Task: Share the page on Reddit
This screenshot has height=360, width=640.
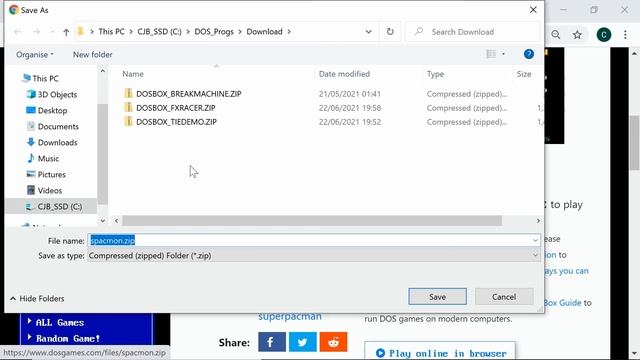Action: tap(333, 342)
